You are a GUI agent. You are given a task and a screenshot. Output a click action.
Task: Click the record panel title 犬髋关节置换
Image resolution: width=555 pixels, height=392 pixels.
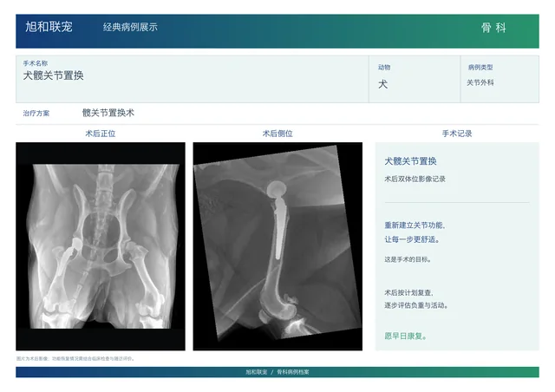410,161
